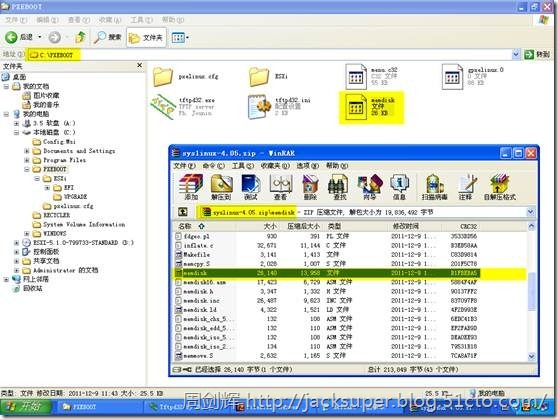
Task: Click the WinRAR list scroll down arrow
Action: [531, 356]
